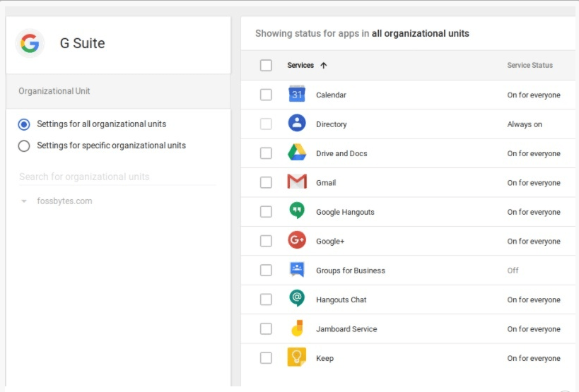Open the Jamboard Service name
579x392 pixels.
coord(346,329)
